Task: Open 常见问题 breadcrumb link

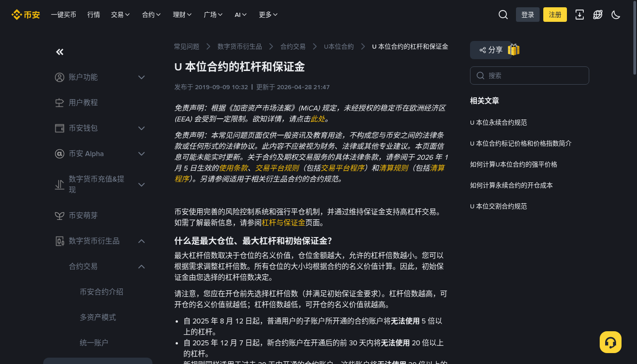Action: [x=187, y=46]
